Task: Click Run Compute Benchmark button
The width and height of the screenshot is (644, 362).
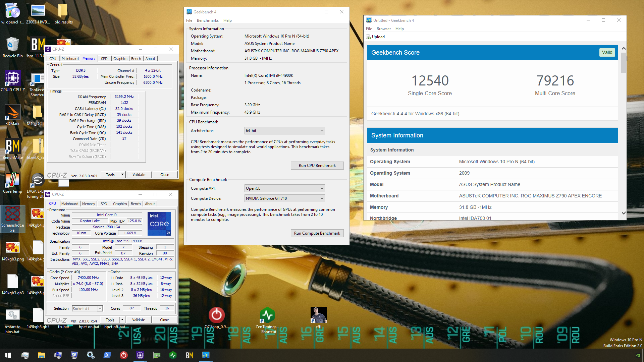Action: coord(317,233)
